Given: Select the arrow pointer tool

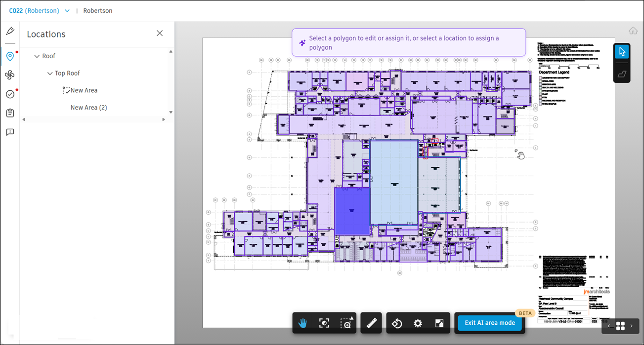Looking at the screenshot, I should [x=622, y=51].
